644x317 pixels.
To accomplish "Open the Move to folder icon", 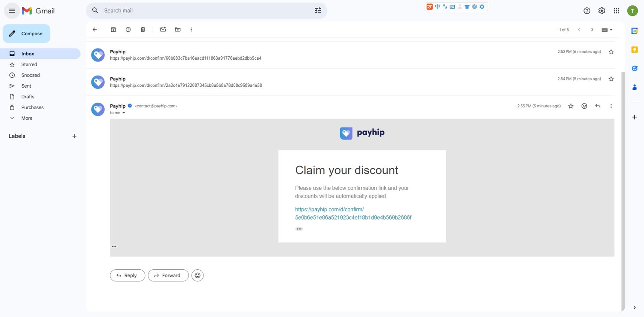I will 178,30.
